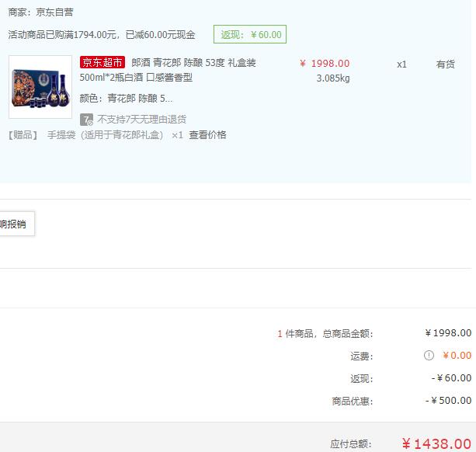Click the 有货 stock status

click(446, 64)
